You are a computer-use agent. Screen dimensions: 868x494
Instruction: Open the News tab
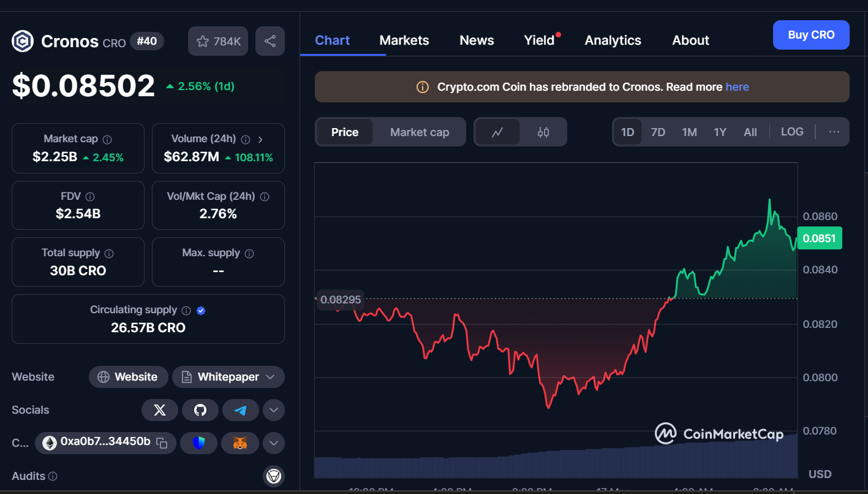pos(477,40)
